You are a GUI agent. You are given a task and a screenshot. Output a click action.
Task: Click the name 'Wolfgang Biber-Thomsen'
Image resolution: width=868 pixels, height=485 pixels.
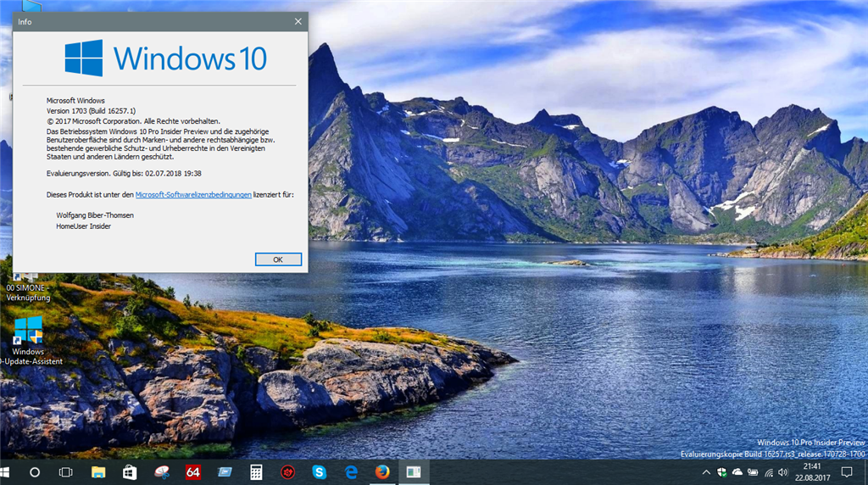coord(95,215)
